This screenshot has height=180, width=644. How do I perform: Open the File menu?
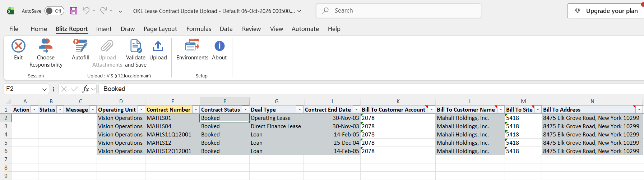pyautogui.click(x=14, y=29)
